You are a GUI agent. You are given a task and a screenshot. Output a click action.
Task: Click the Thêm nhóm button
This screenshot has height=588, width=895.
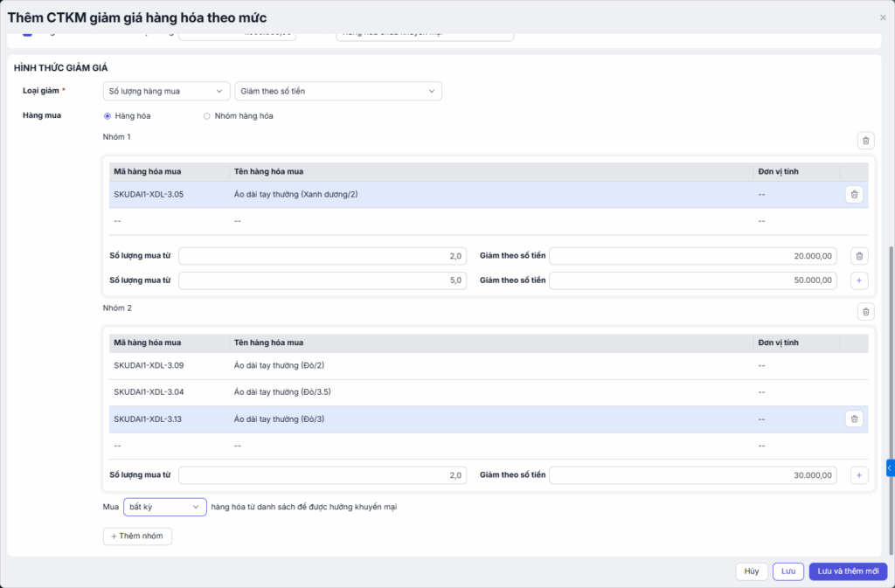[137, 536]
